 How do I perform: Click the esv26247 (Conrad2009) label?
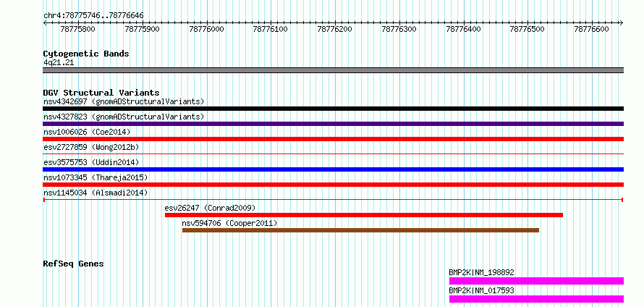(210, 208)
